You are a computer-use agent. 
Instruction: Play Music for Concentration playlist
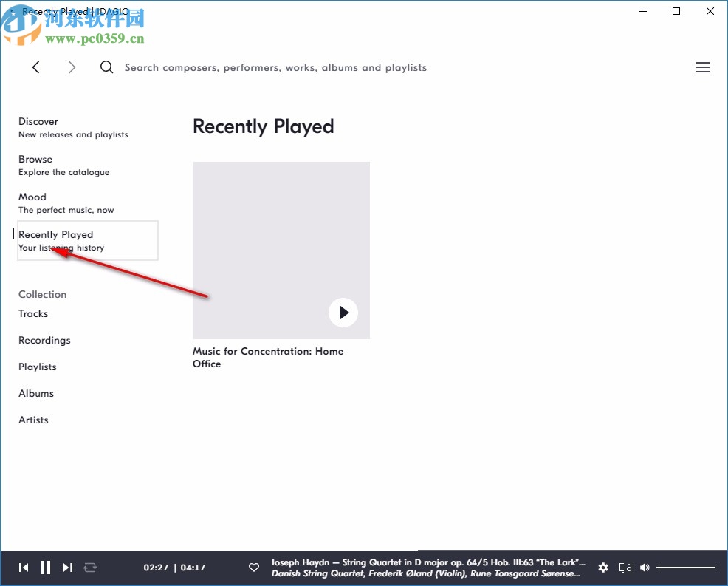click(x=343, y=313)
